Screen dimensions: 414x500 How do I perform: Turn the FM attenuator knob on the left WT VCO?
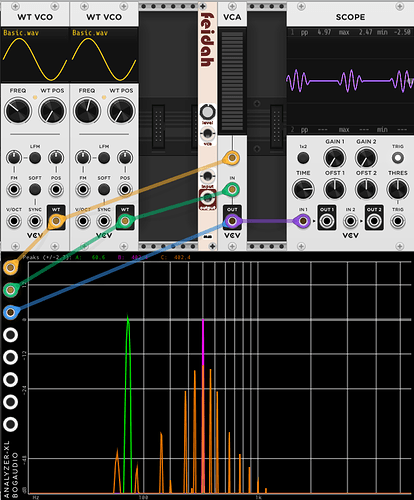pos(14,157)
